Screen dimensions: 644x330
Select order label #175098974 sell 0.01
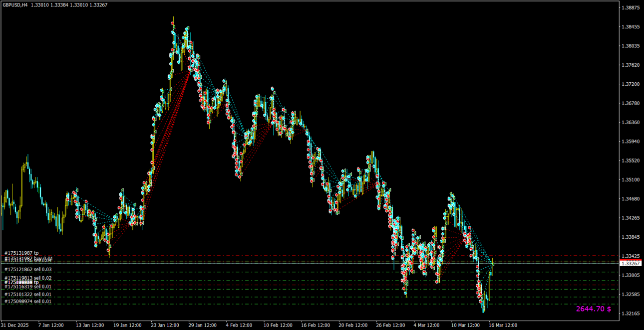coord(28,302)
